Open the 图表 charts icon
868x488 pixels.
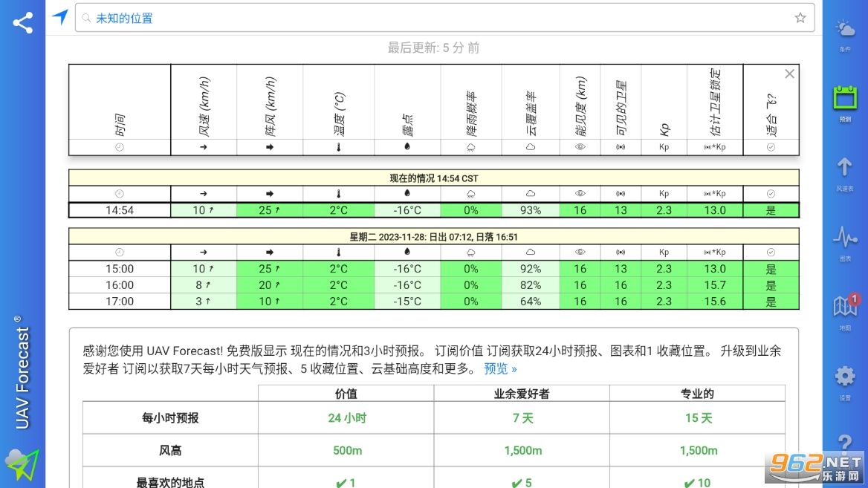tap(845, 243)
